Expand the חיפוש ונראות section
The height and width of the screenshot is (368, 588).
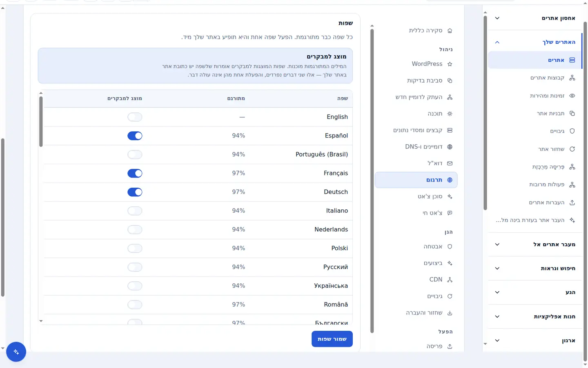[x=535, y=268]
